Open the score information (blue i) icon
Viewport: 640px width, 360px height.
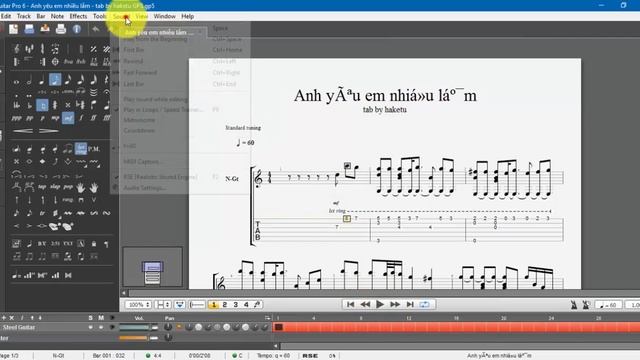pos(76,29)
